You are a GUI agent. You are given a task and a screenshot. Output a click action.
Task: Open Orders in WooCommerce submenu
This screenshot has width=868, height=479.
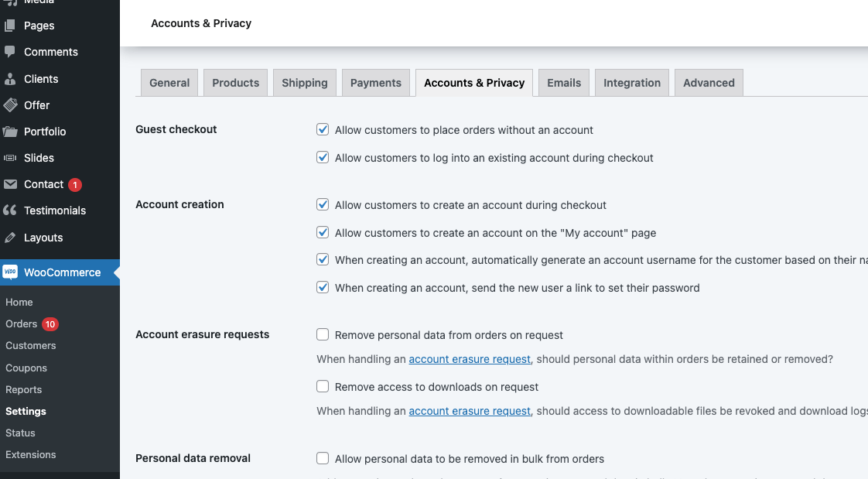(x=22, y=324)
